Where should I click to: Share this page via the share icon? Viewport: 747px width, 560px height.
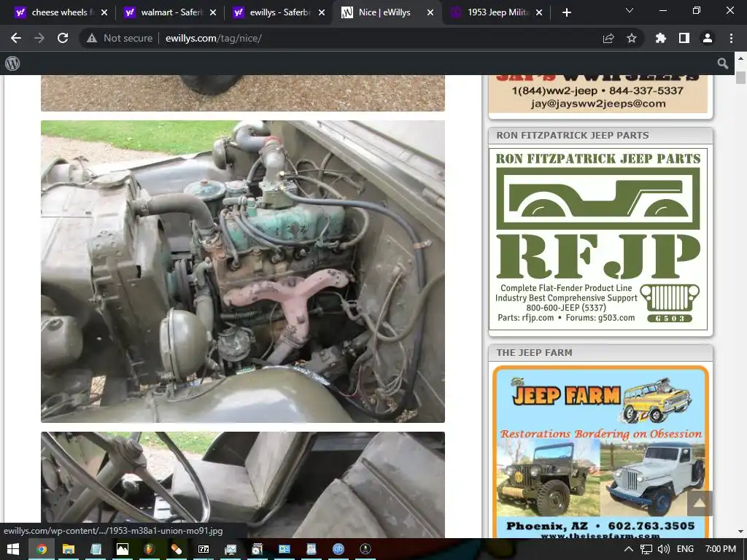608,38
